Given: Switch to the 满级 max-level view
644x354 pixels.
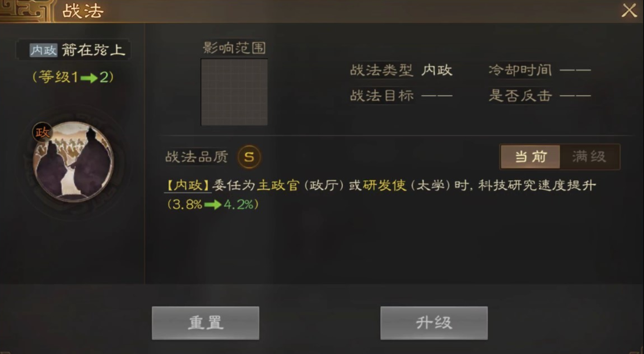Looking at the screenshot, I should 589,157.
